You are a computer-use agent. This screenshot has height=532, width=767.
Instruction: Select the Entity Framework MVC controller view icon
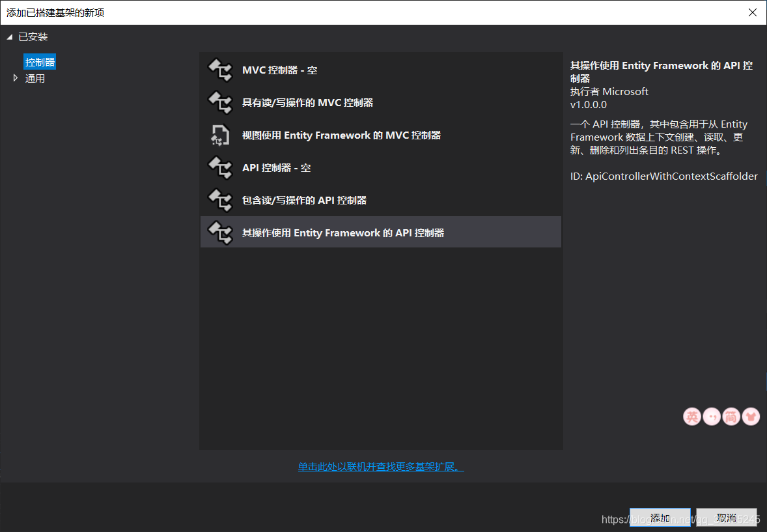click(219, 135)
